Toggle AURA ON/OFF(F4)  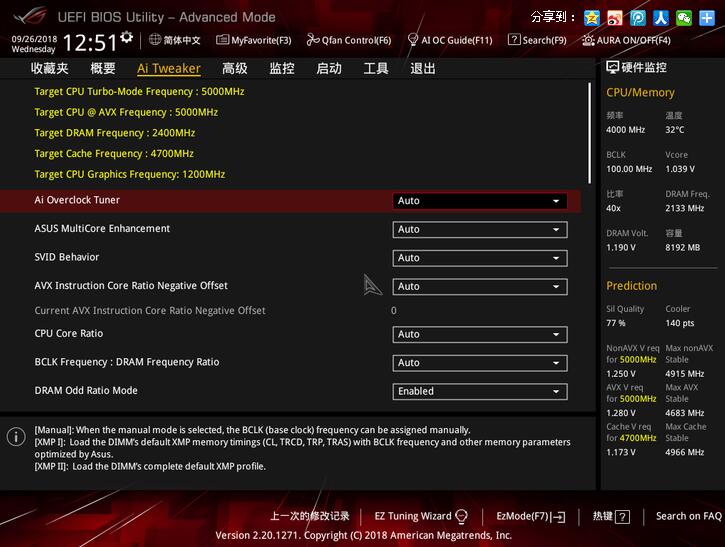point(627,40)
